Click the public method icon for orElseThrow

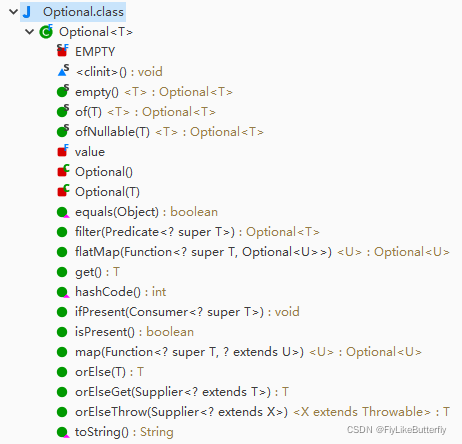(x=62, y=412)
